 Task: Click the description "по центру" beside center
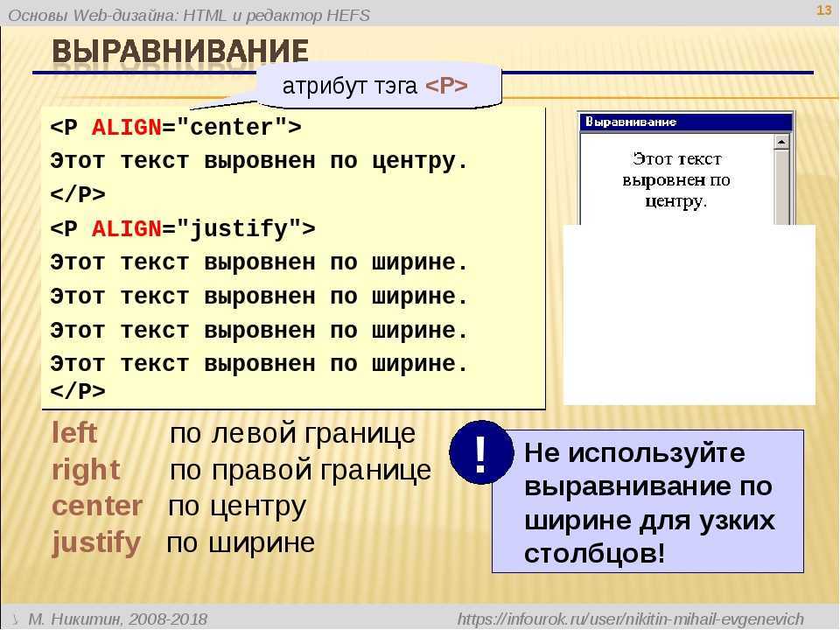click(x=237, y=507)
